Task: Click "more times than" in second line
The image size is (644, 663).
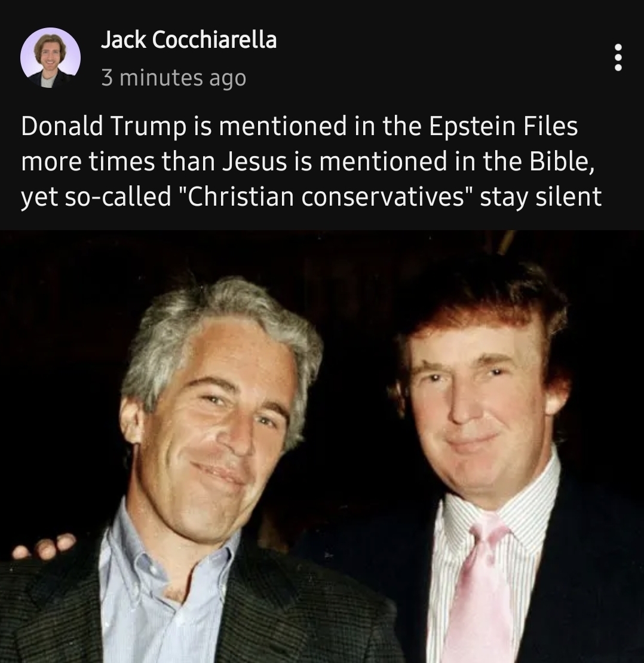Action: click(118, 161)
